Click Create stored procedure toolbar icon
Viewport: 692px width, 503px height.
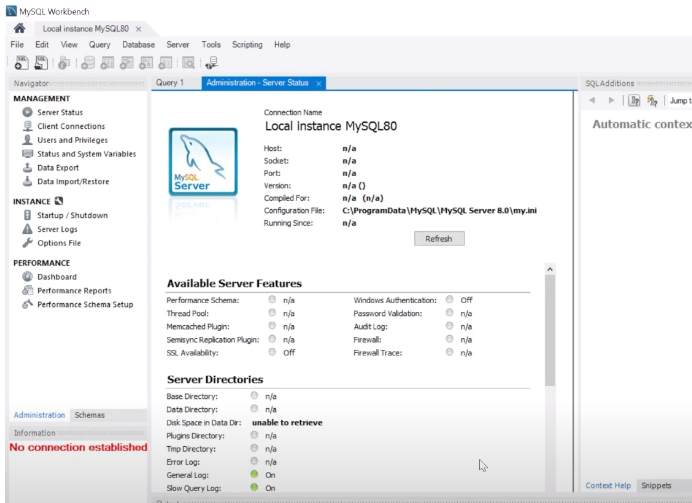pyautogui.click(x=146, y=63)
